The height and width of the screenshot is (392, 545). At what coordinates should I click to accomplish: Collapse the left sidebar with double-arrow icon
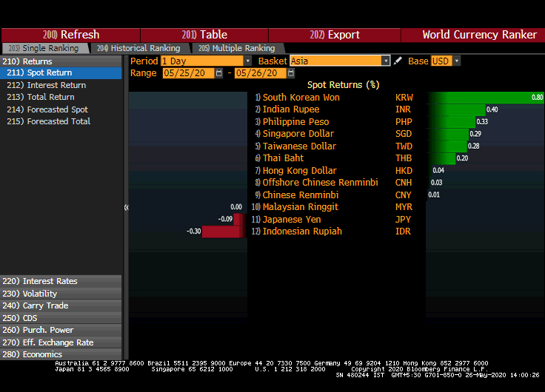click(x=126, y=207)
